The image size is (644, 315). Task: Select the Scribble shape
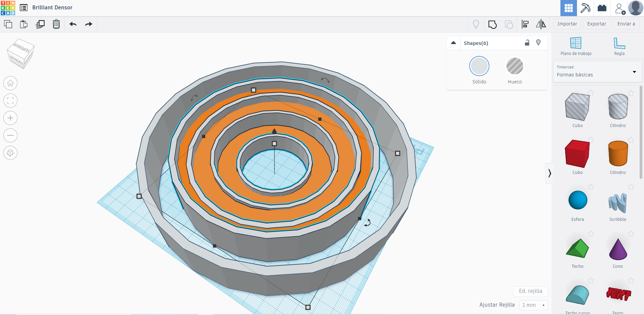point(618,203)
